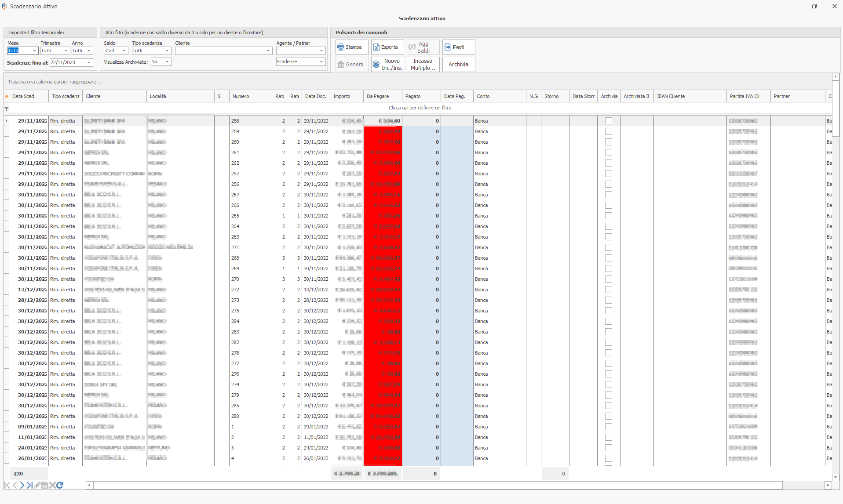Tick Archivia checkbox for document 261
This screenshot has width=843, height=504.
tap(609, 152)
